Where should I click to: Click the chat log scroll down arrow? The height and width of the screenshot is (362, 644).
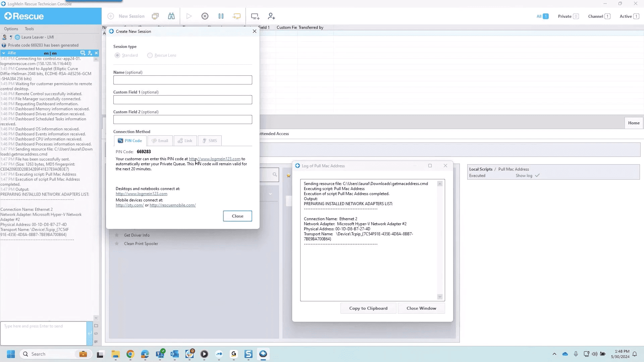point(96,318)
